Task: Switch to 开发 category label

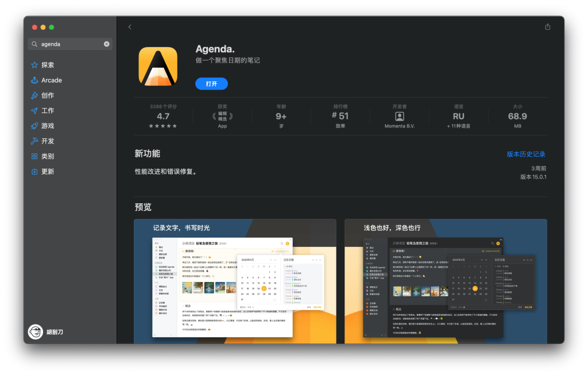Action: (48, 141)
